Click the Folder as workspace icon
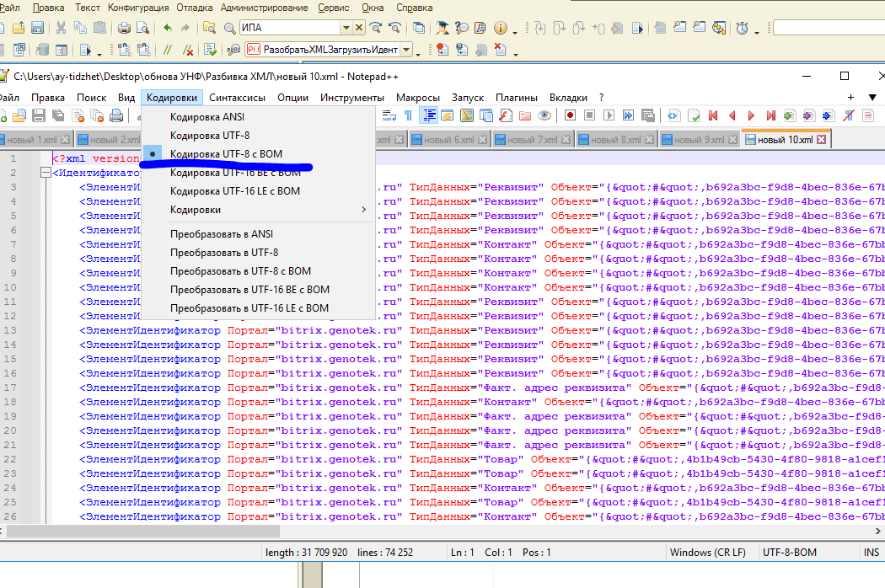Screen dimensions: 885x588 [525, 115]
